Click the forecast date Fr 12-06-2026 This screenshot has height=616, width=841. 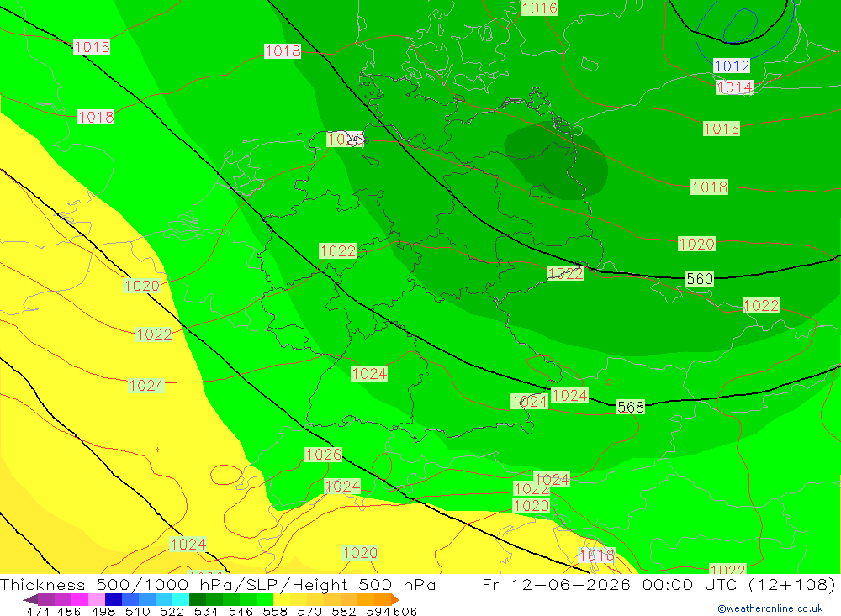coord(556,585)
